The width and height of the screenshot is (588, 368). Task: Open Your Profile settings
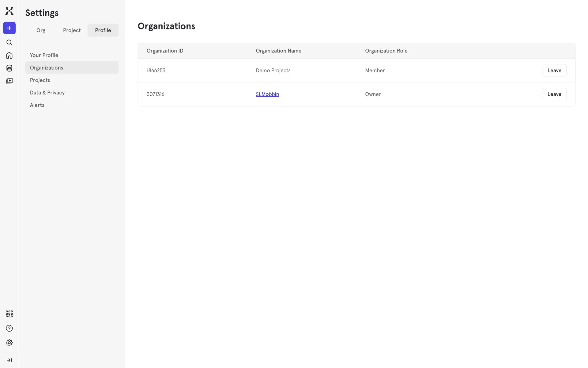click(x=44, y=55)
